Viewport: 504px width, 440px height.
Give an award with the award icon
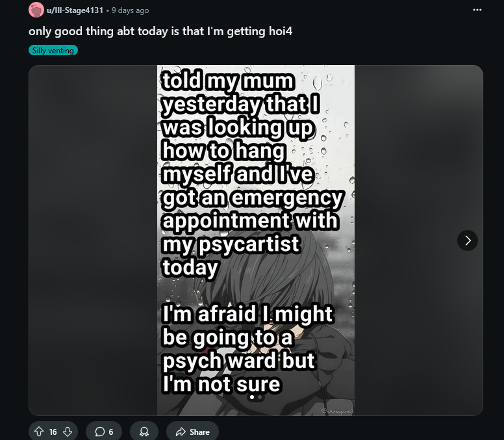click(x=144, y=432)
